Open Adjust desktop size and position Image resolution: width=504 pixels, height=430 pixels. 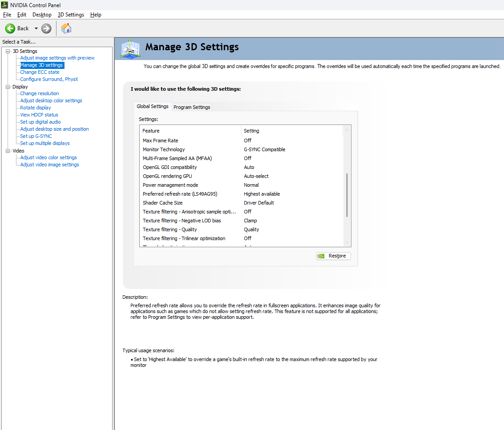point(54,129)
